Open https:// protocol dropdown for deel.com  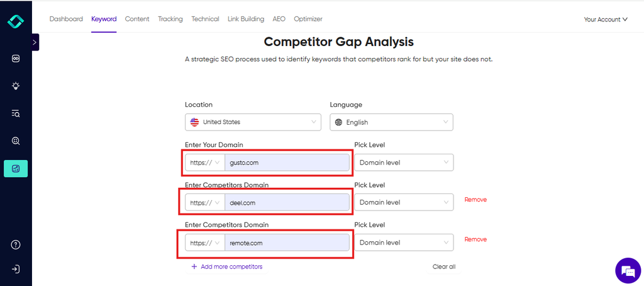click(x=205, y=202)
